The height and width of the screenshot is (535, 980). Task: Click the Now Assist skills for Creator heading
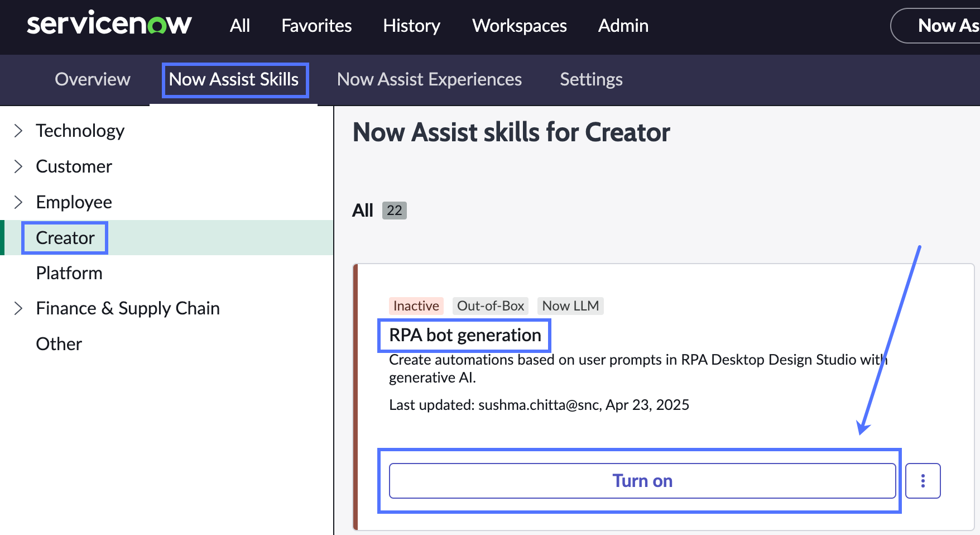511,132
